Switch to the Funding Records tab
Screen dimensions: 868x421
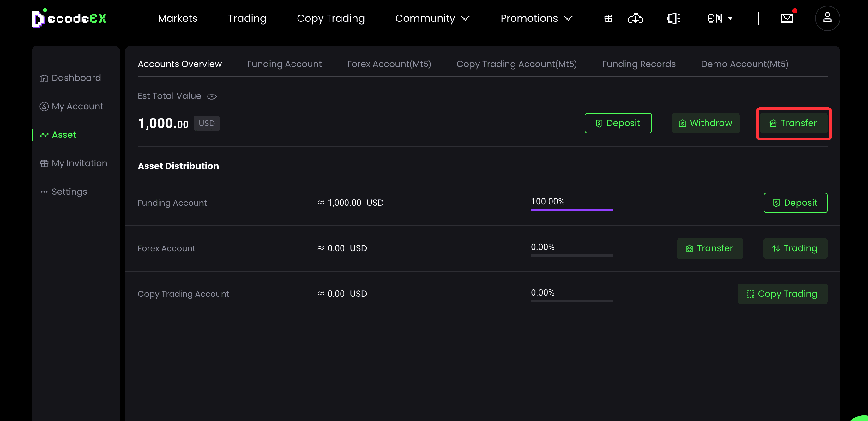coord(639,64)
